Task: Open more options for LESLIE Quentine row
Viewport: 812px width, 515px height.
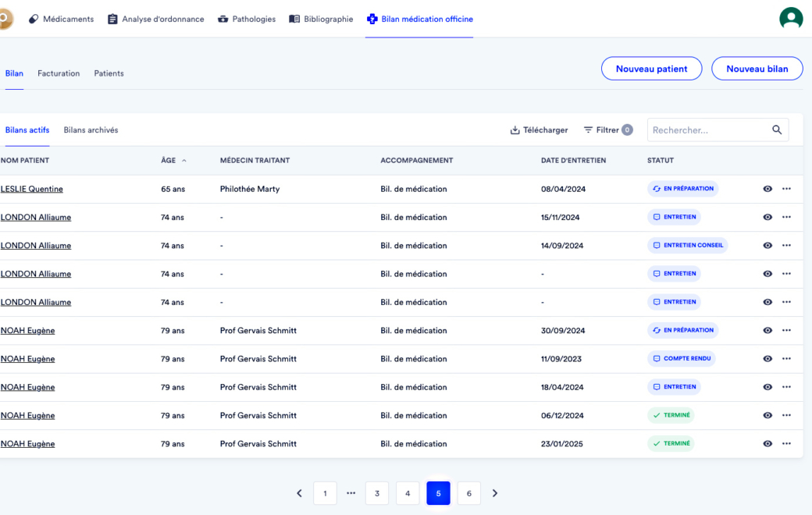Action: 786,189
